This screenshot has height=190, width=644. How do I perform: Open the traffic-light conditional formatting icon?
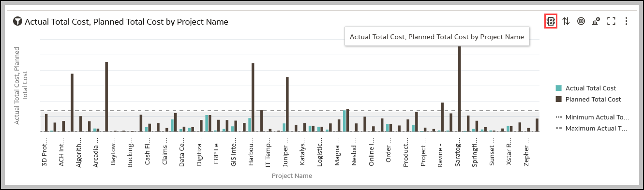(551, 21)
